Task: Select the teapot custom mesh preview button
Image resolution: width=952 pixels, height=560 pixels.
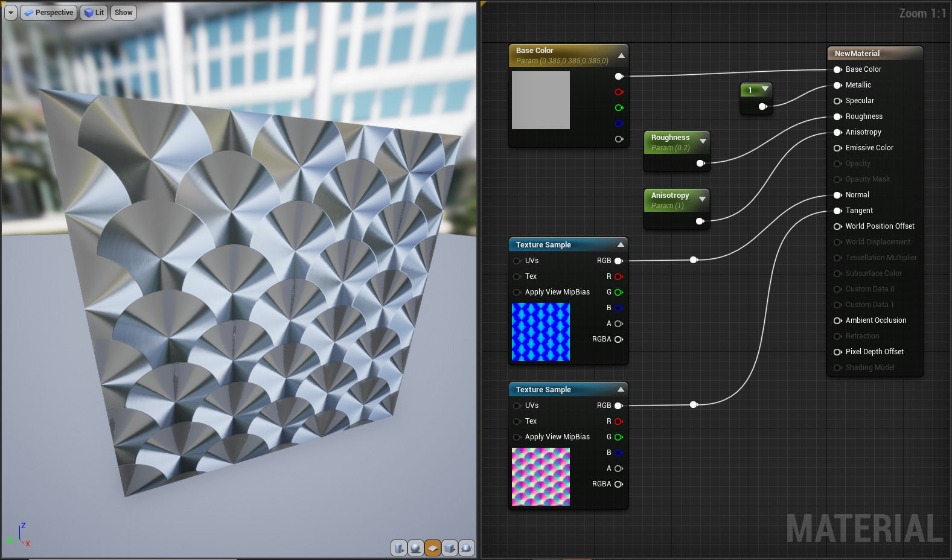Action: (466, 548)
